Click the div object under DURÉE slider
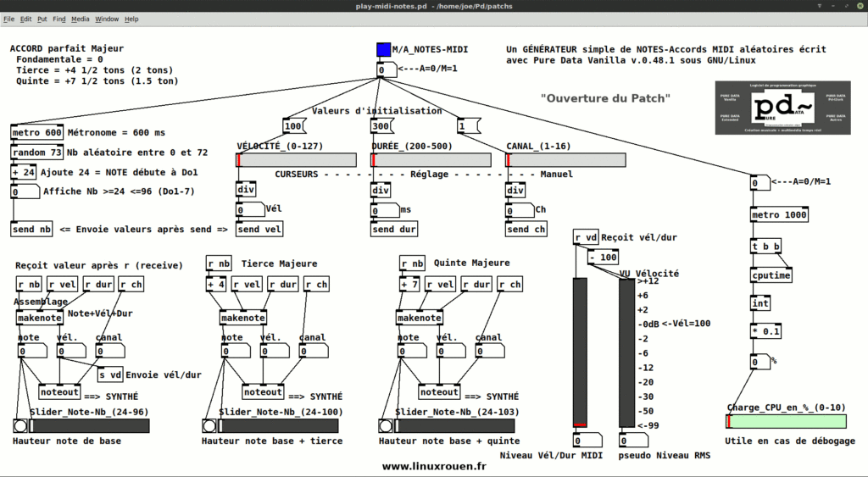Screen dimensions: 868x477 point(381,190)
